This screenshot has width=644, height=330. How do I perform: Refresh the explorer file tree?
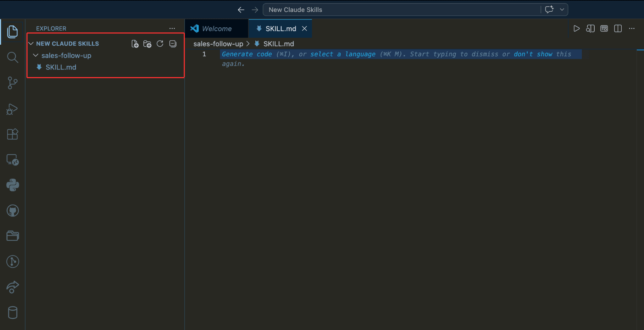(160, 44)
